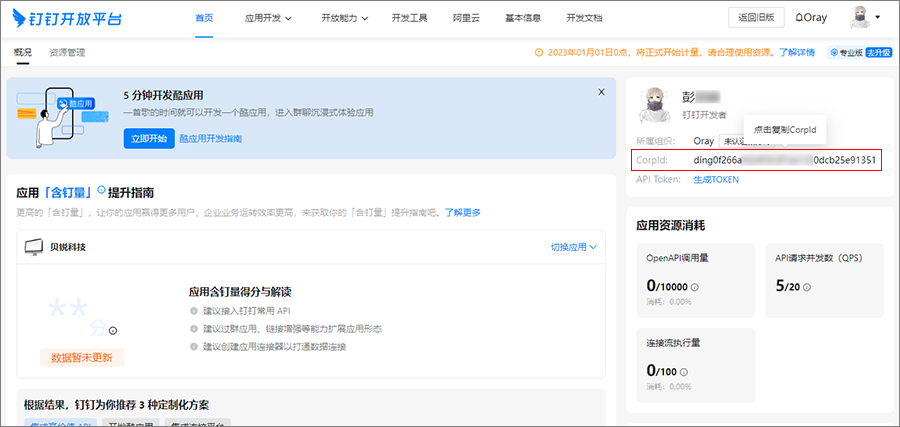
Task: Click the 钉钉开发者 role label
Action: 704,115
